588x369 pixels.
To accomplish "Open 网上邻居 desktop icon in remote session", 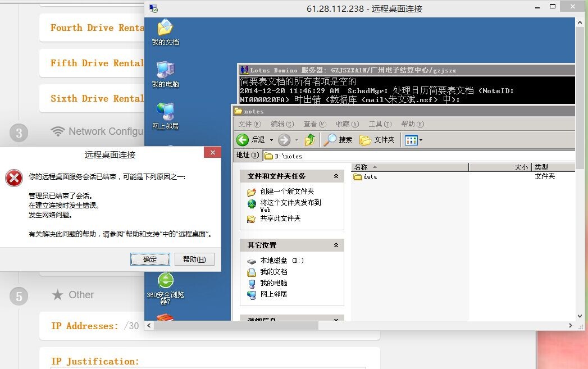I will [165, 116].
